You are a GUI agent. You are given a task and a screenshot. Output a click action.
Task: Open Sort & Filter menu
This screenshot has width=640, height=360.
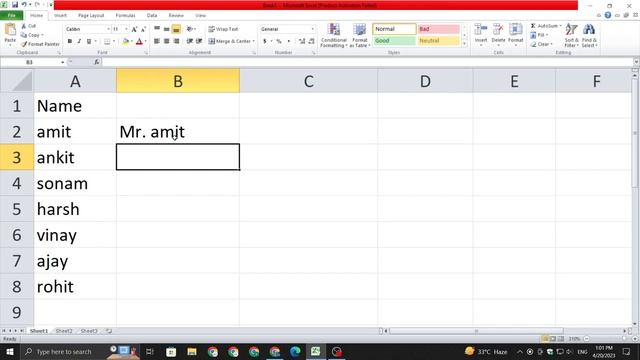571,36
